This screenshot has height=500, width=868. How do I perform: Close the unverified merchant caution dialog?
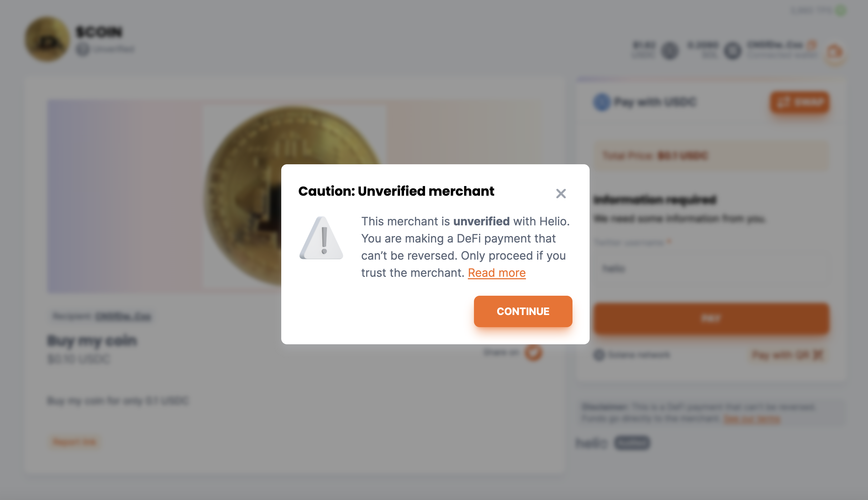coord(561,194)
